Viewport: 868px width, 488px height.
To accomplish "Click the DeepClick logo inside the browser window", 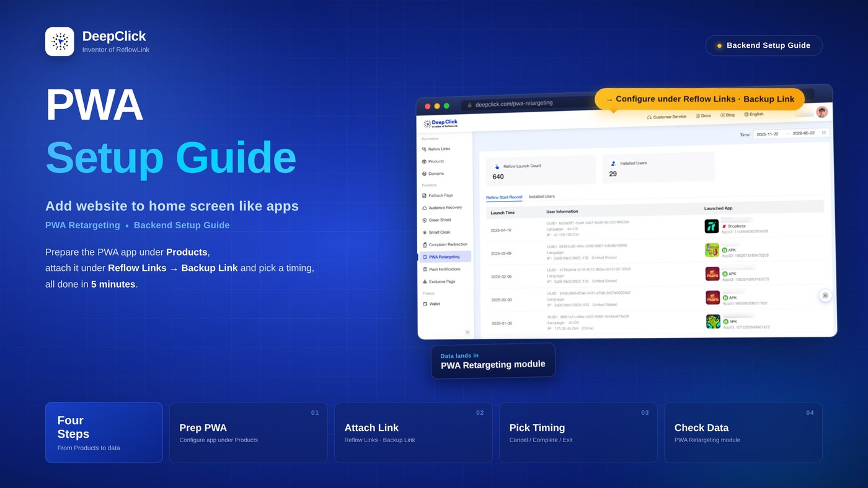I will click(441, 123).
